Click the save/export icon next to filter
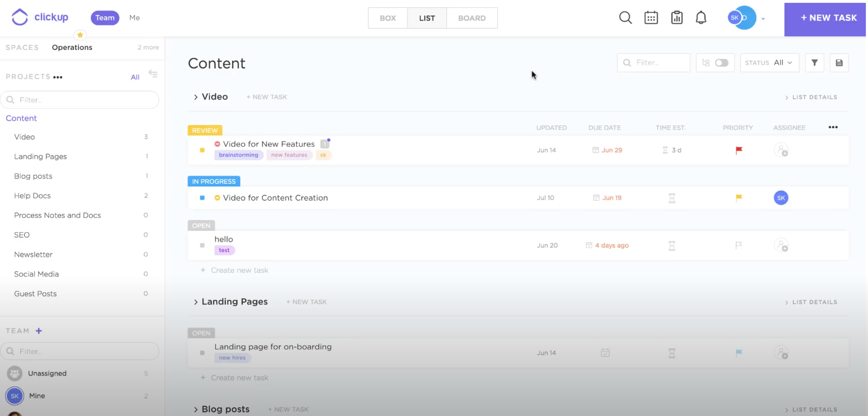Viewport: 868px width, 416px height. [x=839, y=63]
